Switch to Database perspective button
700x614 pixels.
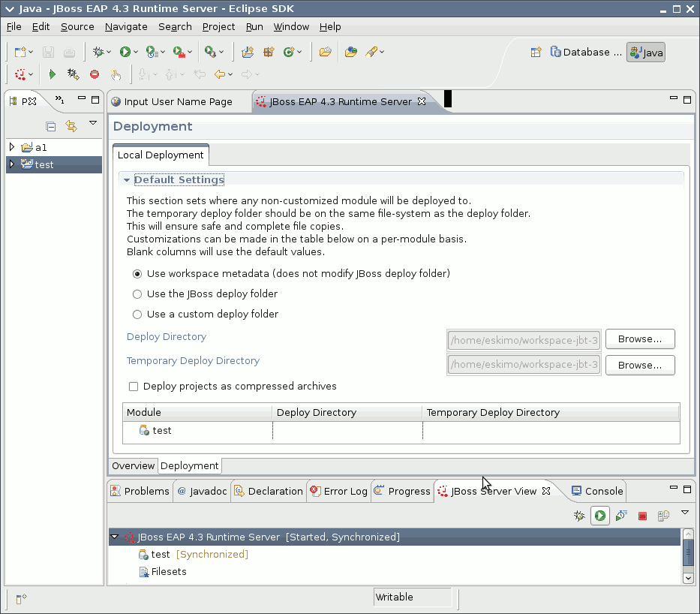(x=585, y=53)
